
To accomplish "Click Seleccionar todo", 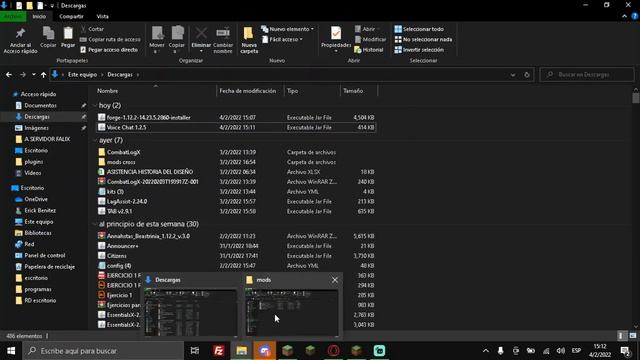I will (x=419, y=29).
